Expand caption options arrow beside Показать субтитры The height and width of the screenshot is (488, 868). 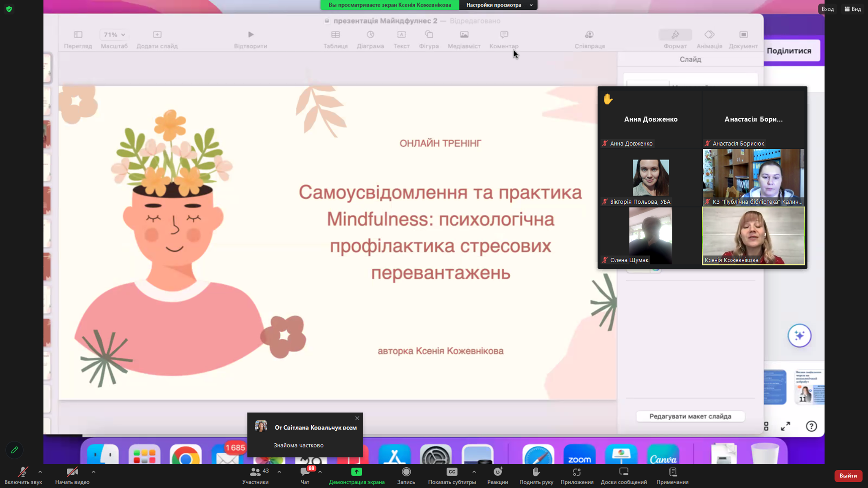click(x=474, y=472)
